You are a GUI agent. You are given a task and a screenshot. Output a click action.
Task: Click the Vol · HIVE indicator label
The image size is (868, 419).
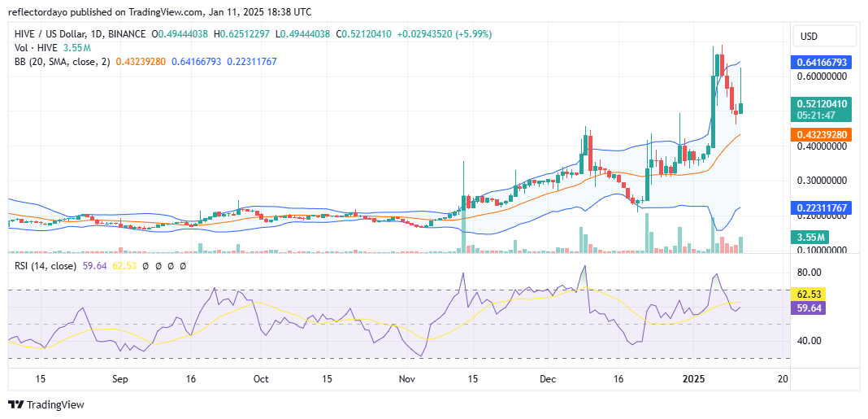34,48
